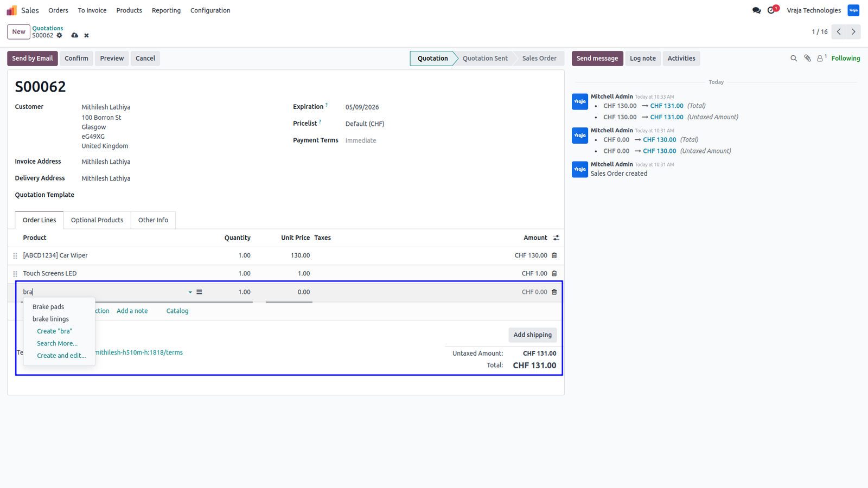Choose the Search More... option
868x488 pixels.
click(x=57, y=344)
